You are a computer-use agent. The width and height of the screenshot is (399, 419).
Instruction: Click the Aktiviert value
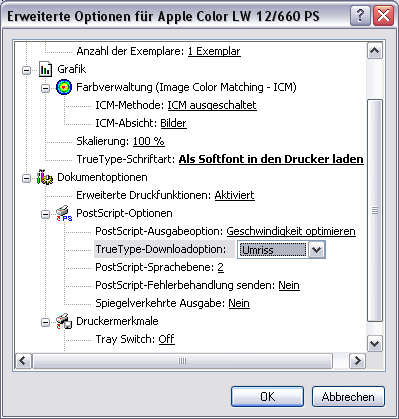[234, 195]
